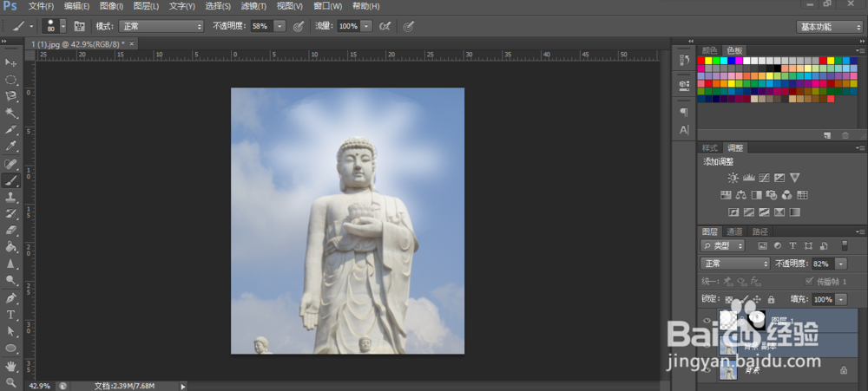This screenshot has height=391, width=868.
Task: Select the Zoom tool
Action: click(10, 382)
